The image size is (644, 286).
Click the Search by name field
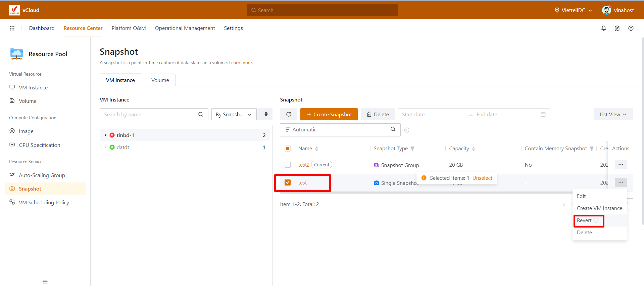tap(149, 114)
